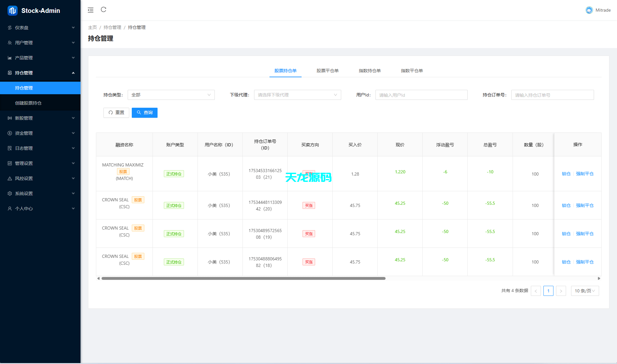Collapse the 持仓管理 sidebar section
617x364 pixels.
click(40, 73)
